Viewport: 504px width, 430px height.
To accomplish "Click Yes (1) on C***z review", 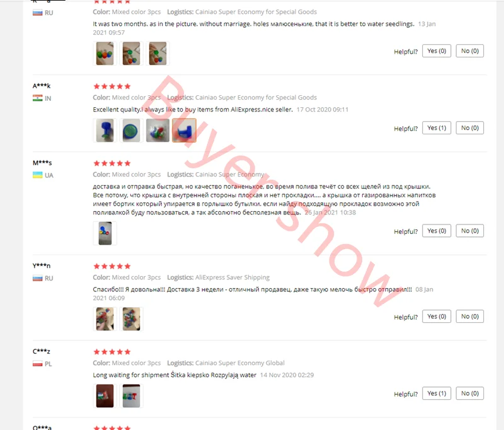I will [x=437, y=393].
